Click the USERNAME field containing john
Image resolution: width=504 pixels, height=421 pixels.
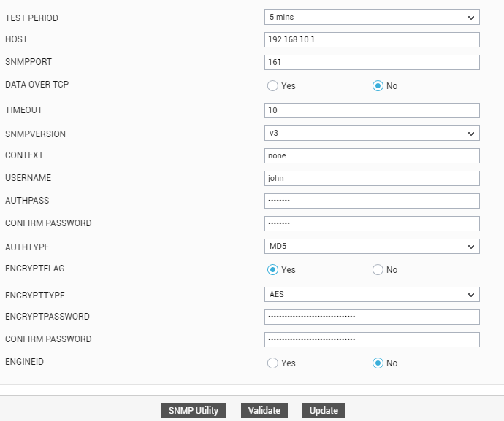pyautogui.click(x=372, y=178)
